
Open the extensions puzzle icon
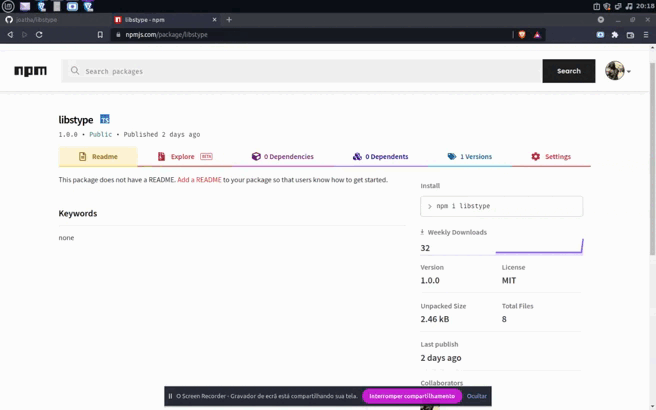615,35
